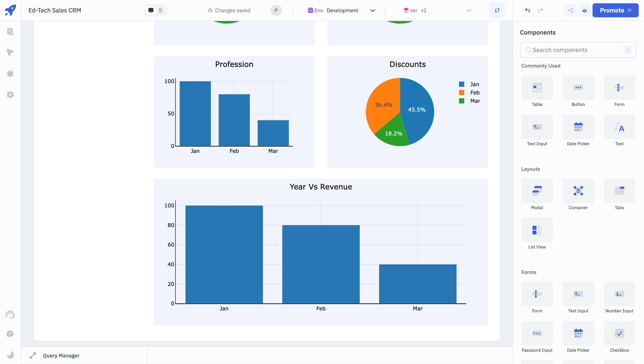The height and width of the screenshot is (364, 644).
Task: Open the pages panel icon in left sidebar
Action: tap(10, 31)
